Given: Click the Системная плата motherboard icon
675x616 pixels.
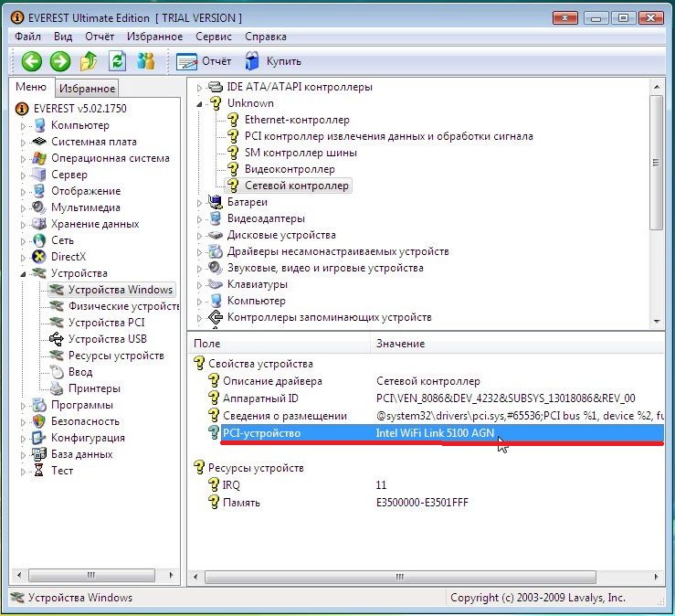Looking at the screenshot, I should click(39, 142).
